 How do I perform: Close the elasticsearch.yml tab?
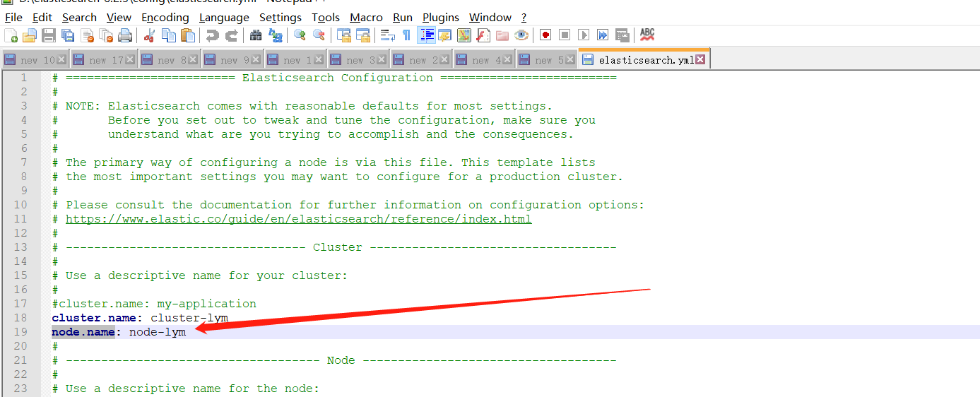tap(700, 59)
